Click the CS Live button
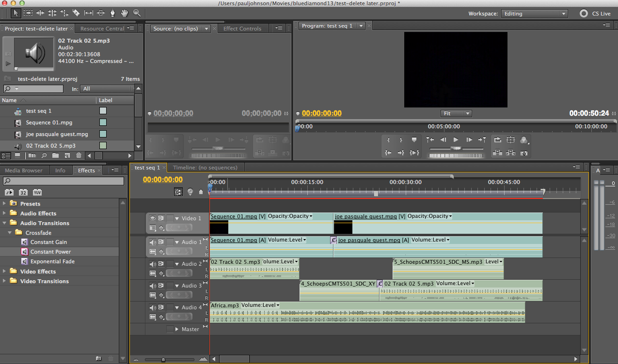Screen dimensions: 618x364 (595, 14)
